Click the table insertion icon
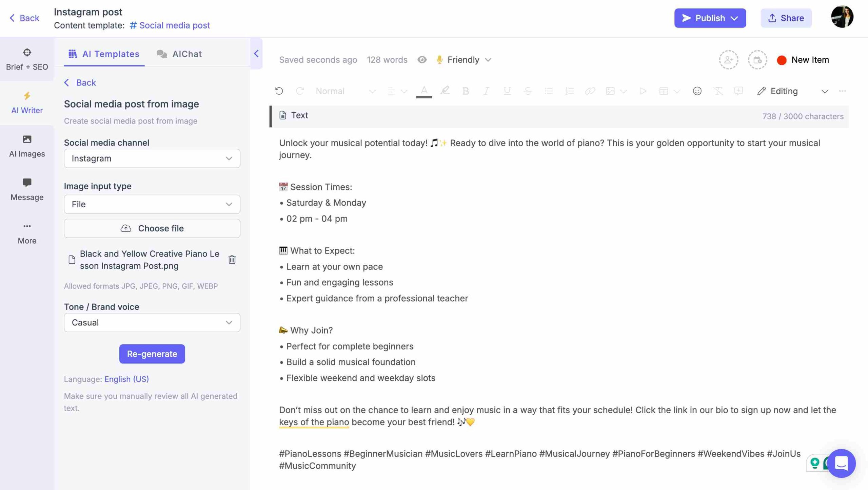Screen dimensions: 868x490 point(664,91)
